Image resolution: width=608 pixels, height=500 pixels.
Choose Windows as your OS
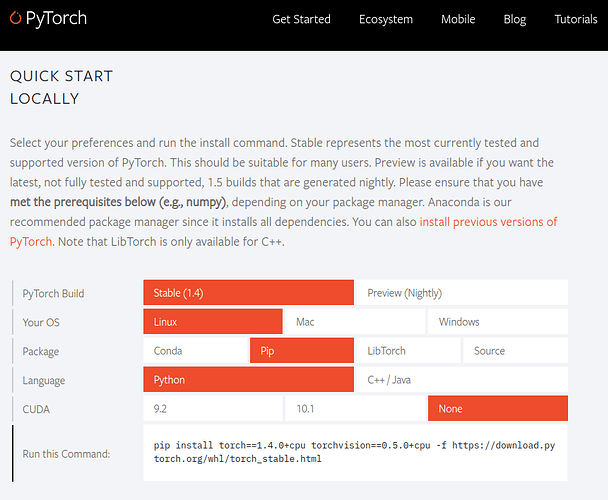498,322
